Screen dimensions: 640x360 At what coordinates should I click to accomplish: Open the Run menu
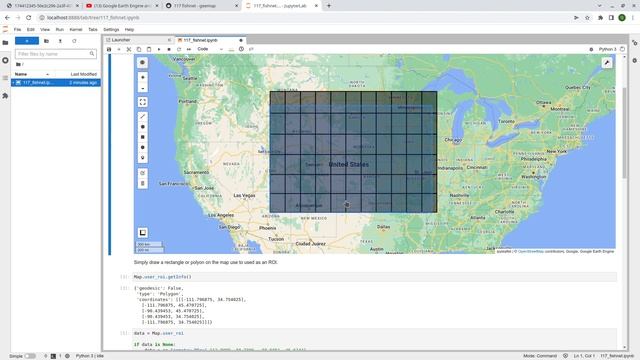tap(60, 29)
